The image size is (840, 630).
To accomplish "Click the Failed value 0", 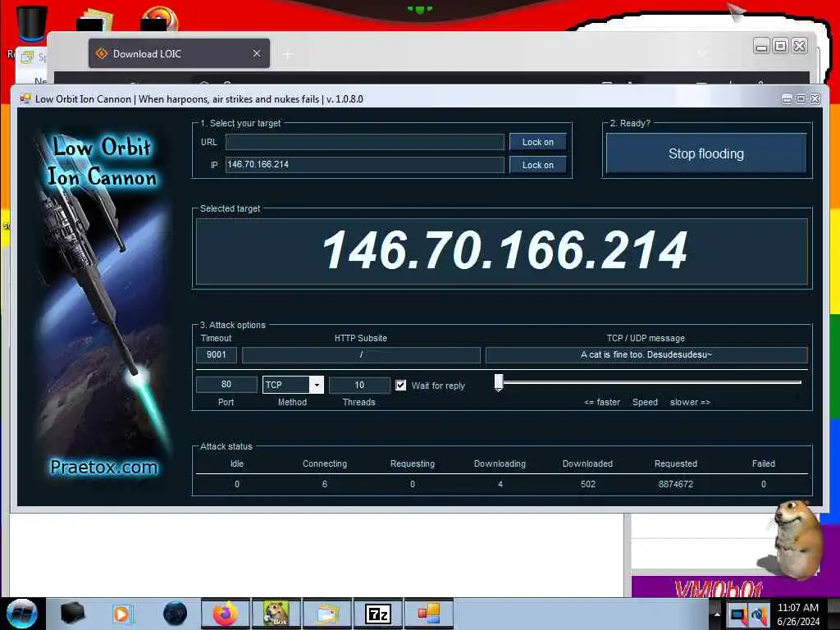I will 764,484.
